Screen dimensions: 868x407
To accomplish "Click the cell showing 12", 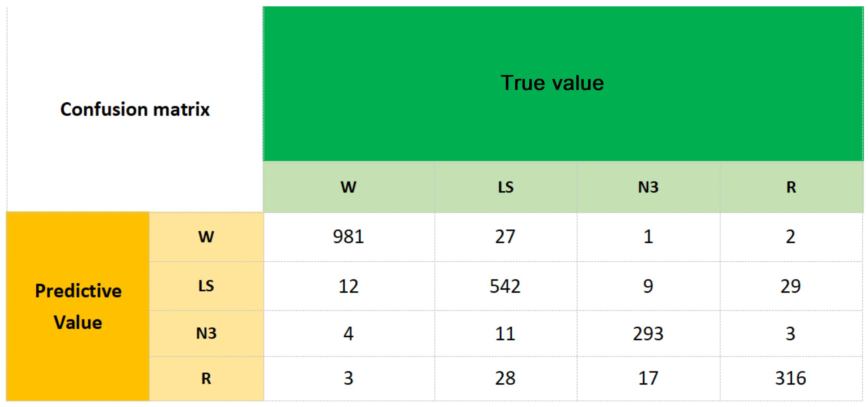I will click(x=348, y=286).
